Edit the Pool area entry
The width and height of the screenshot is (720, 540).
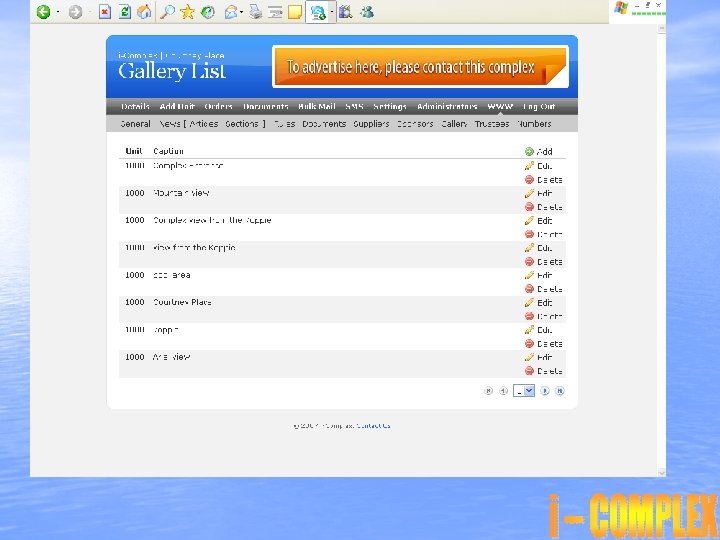click(539, 275)
